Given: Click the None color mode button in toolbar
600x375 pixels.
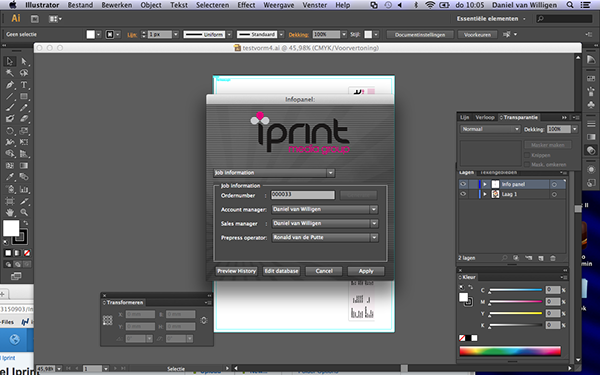Looking at the screenshot, I should (27, 253).
